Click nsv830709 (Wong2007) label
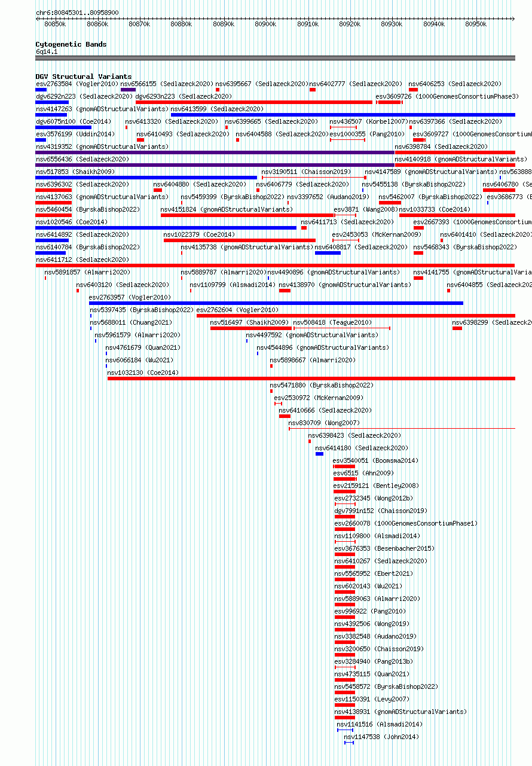The height and width of the screenshot is (766, 532). pyautogui.click(x=325, y=423)
